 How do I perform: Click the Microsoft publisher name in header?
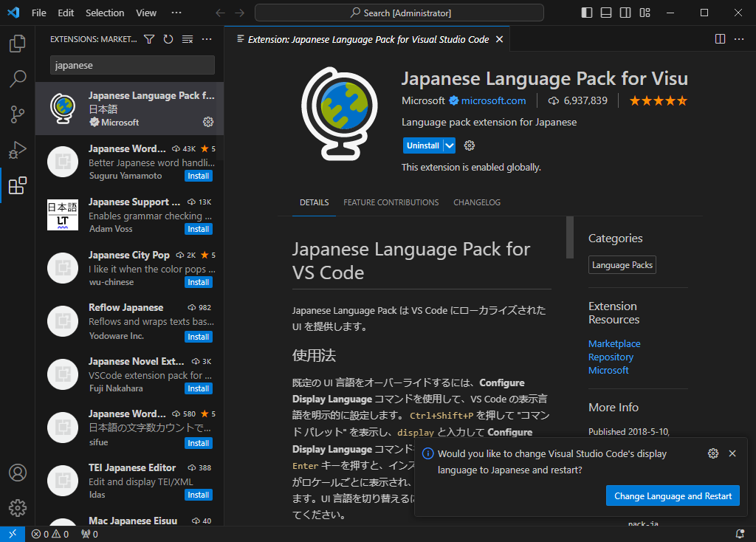[x=423, y=100]
